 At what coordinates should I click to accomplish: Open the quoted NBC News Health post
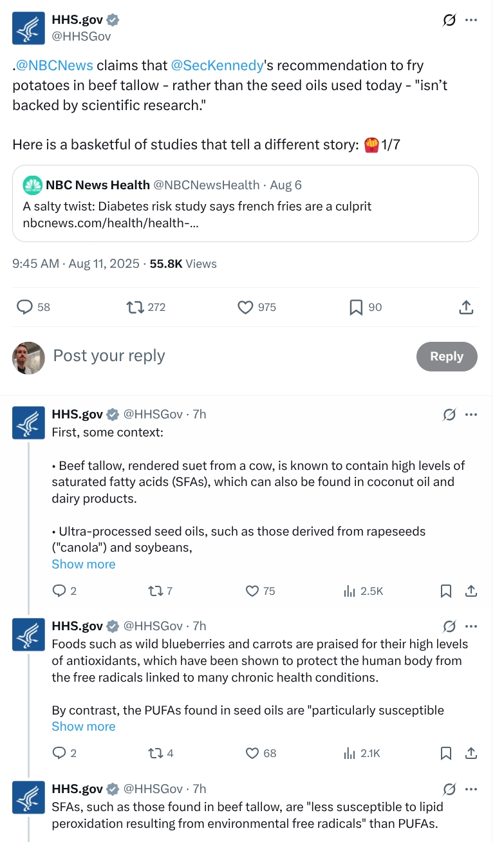(245, 203)
